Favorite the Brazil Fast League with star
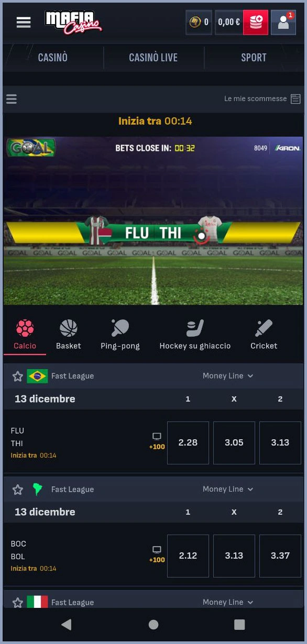Image resolution: width=307 pixels, height=644 pixels. [x=18, y=376]
